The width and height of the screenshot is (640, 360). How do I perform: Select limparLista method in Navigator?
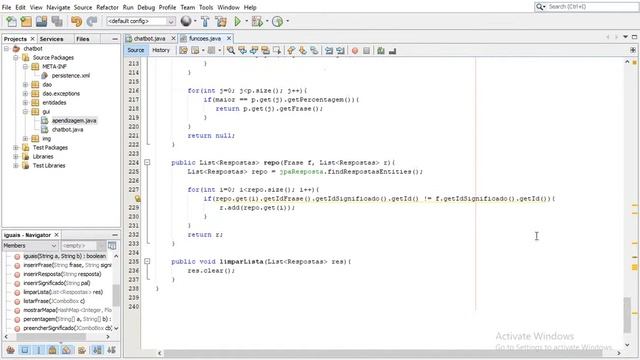pos(63,292)
